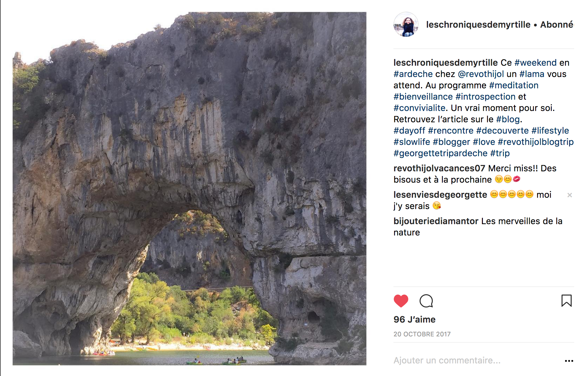
Task: Open the #meditation hashtag
Action: [514, 86]
